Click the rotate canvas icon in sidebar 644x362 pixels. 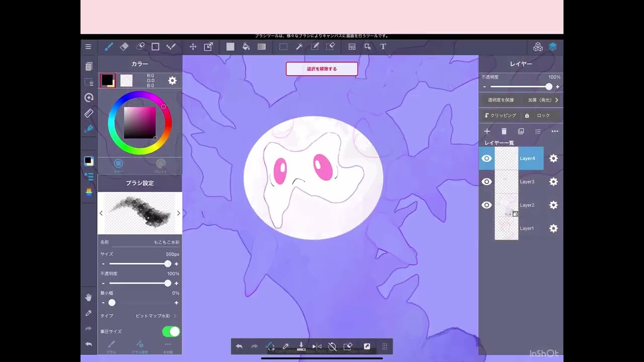click(x=89, y=98)
